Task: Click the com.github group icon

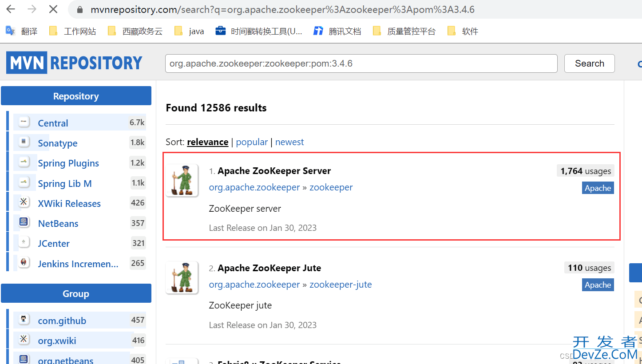Action: coord(24,320)
